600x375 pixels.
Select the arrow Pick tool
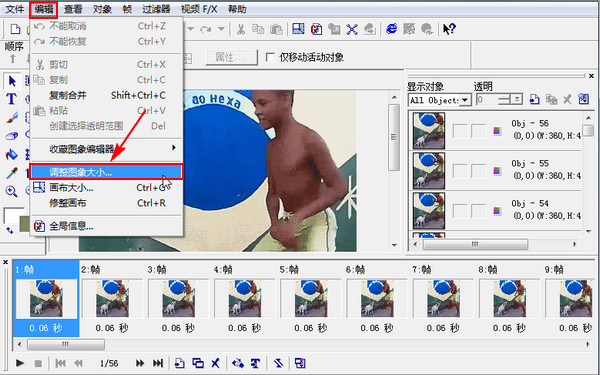[x=12, y=81]
